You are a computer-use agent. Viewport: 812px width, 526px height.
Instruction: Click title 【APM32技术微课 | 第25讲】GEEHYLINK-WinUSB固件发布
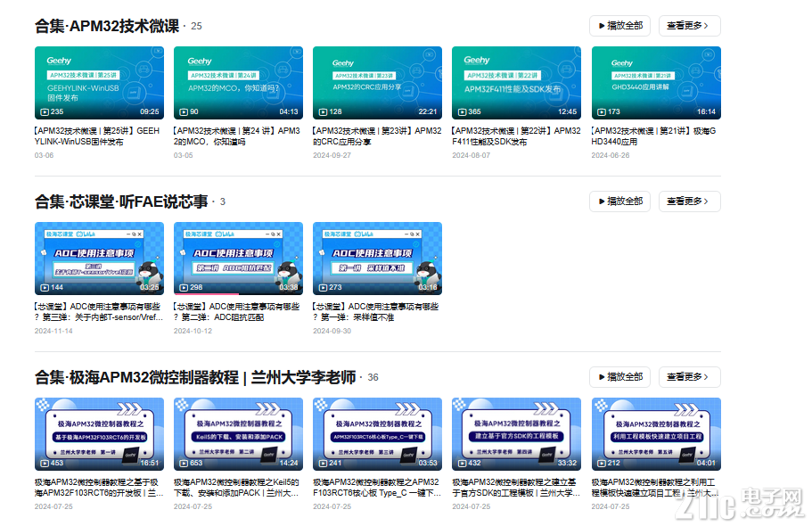click(97, 136)
